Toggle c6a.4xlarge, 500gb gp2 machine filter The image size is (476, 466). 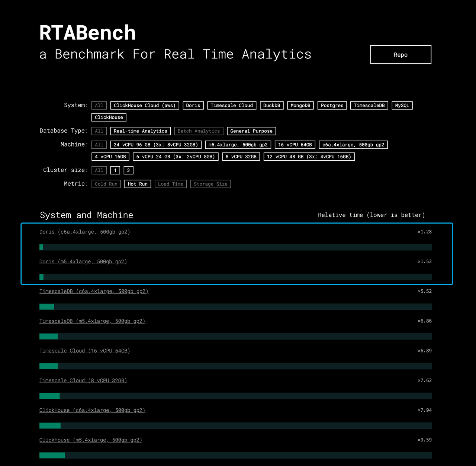coord(353,145)
